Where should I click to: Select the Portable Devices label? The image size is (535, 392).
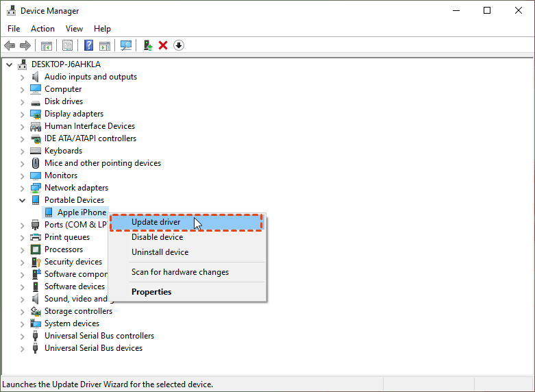[x=75, y=200]
